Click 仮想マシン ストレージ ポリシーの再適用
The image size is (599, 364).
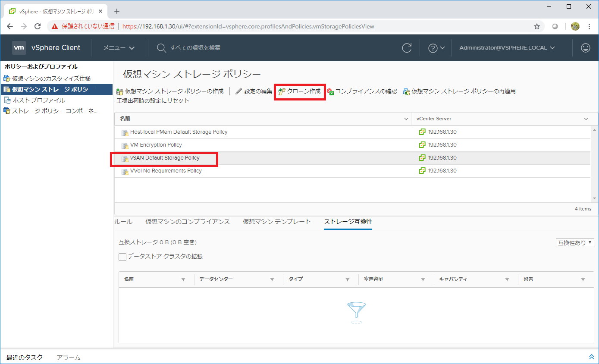(459, 91)
